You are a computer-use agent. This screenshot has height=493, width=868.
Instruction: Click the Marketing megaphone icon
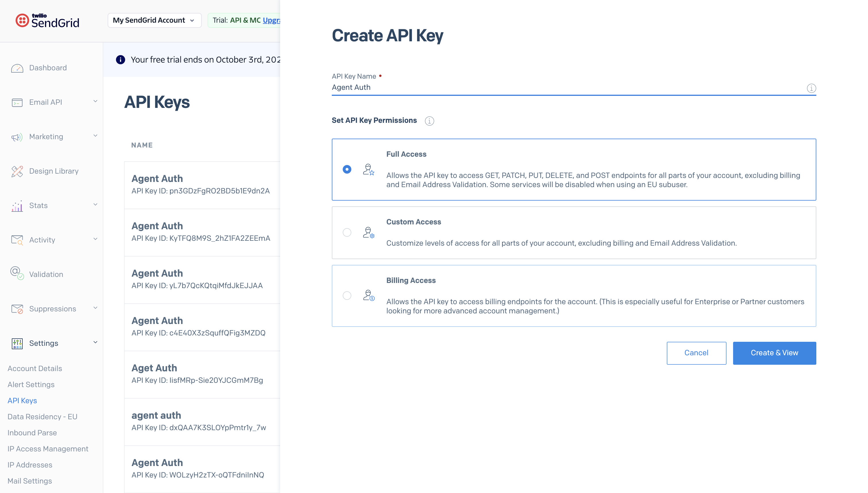(x=17, y=137)
